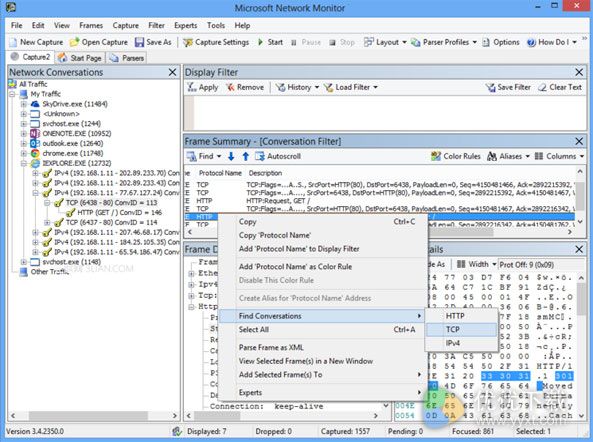Choose IPv4 in Find Conversations submenu
This screenshot has height=442, width=593.
tap(461, 343)
